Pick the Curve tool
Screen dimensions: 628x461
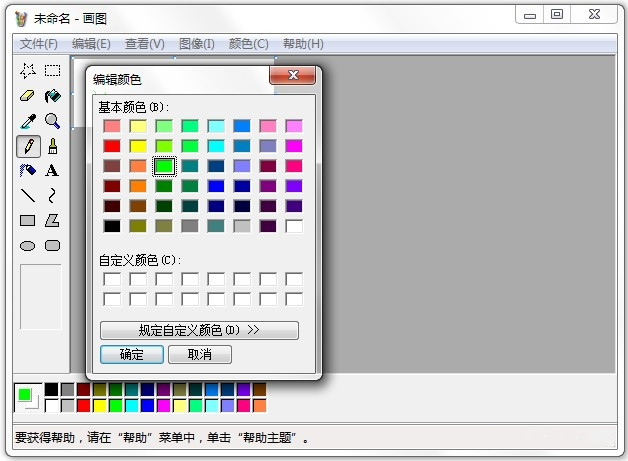click(x=52, y=196)
